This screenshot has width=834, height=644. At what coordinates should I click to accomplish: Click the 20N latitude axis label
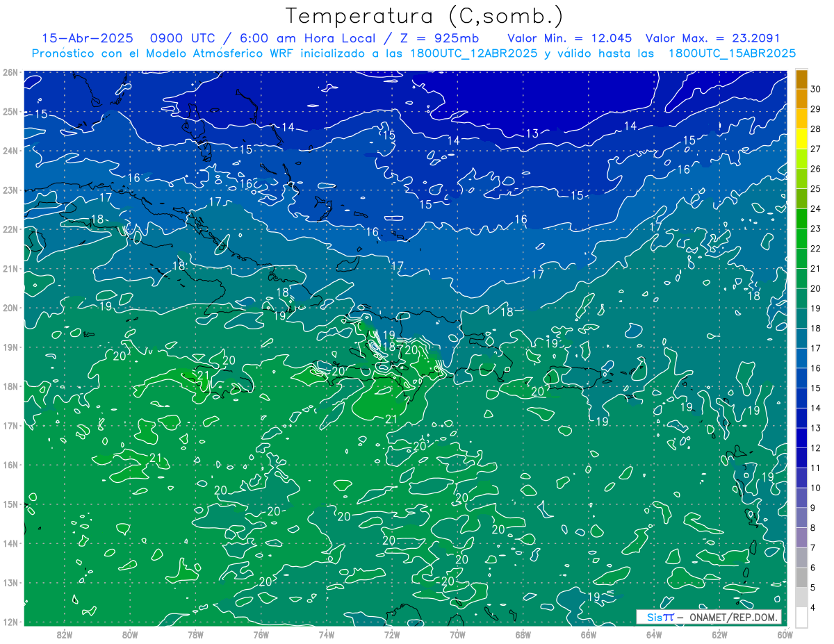pyautogui.click(x=10, y=308)
